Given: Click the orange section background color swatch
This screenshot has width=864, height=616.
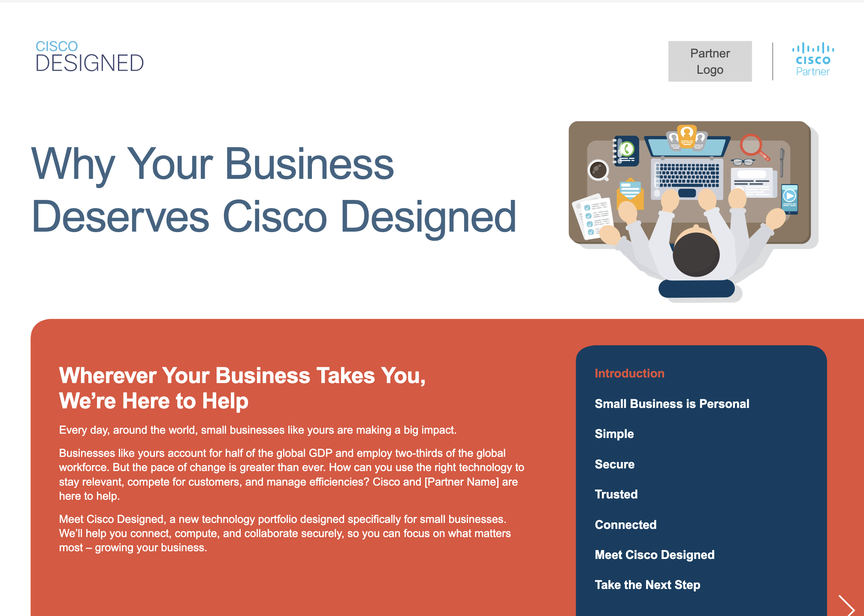Looking at the screenshot, I should pyautogui.click(x=267, y=467).
